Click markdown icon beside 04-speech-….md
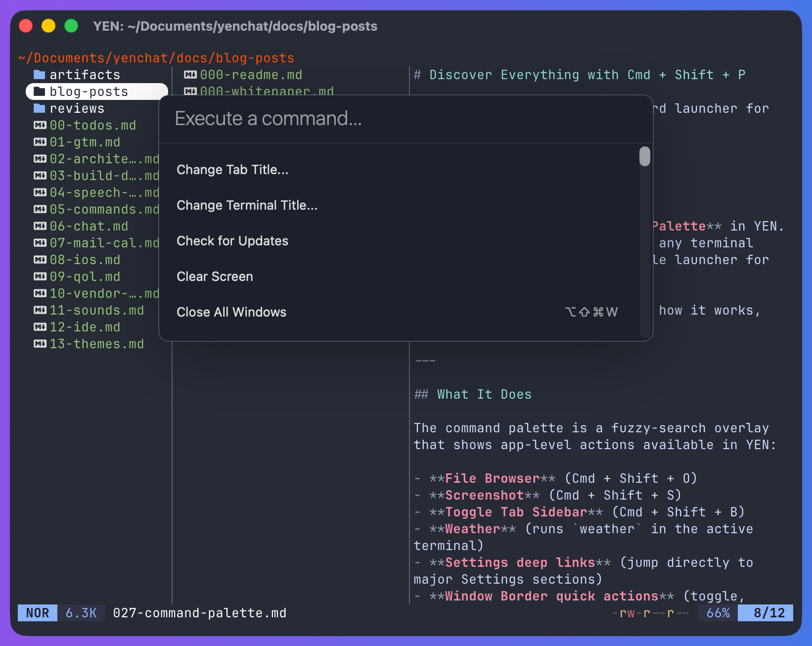 [x=40, y=192]
